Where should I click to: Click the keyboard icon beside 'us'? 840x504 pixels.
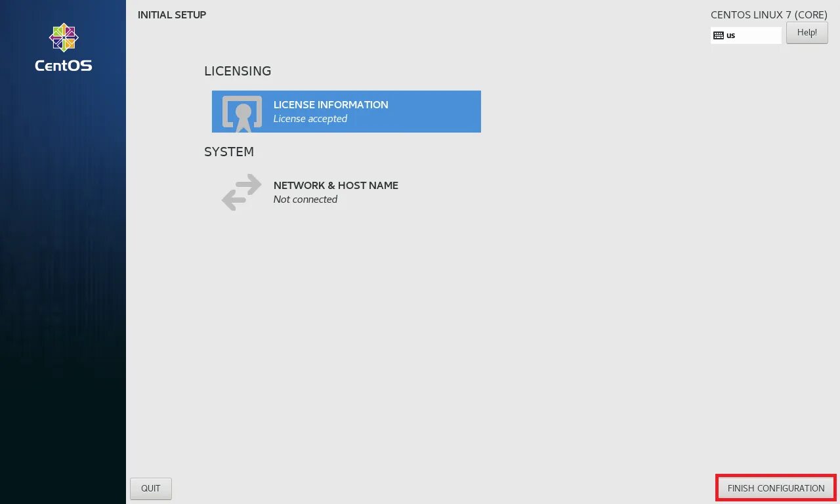click(x=719, y=35)
